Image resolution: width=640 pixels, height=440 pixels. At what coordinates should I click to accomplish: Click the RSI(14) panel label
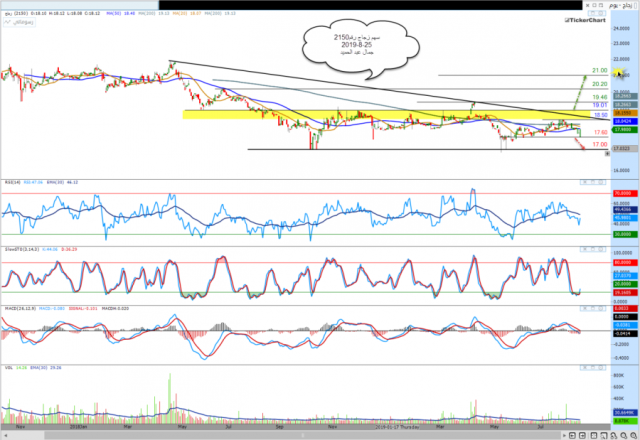coord(13,182)
